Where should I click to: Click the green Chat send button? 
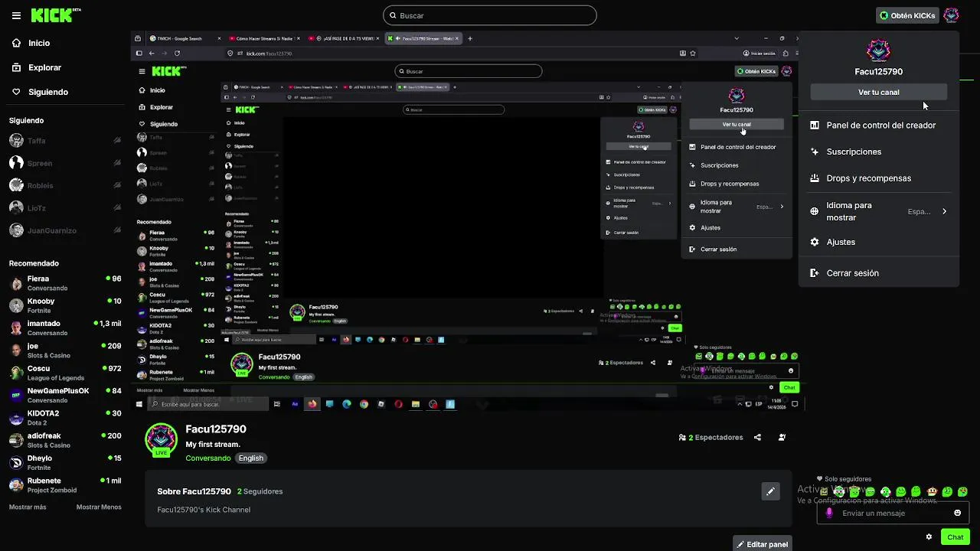[x=955, y=537]
